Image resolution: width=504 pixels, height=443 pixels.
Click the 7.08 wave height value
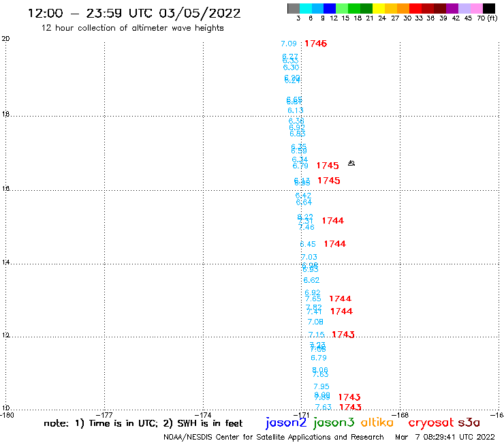click(315, 322)
